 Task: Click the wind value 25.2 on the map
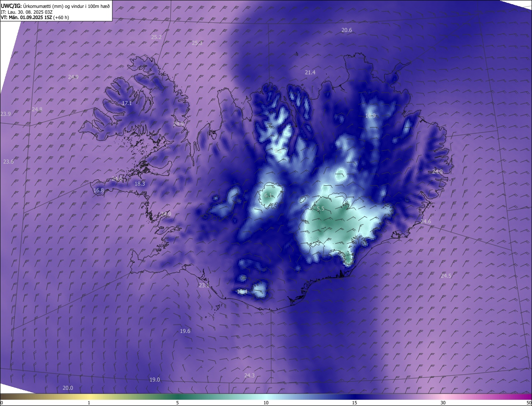point(156,37)
